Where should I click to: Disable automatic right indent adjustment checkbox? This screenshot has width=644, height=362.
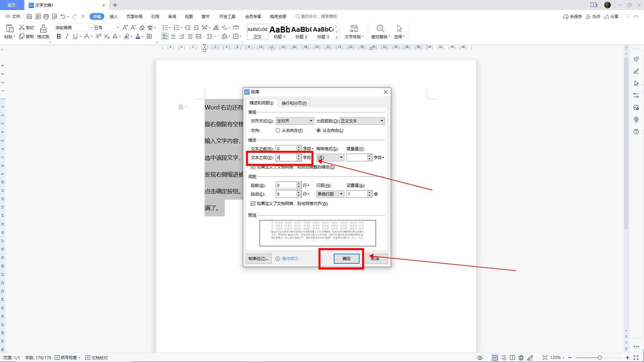pos(253,167)
